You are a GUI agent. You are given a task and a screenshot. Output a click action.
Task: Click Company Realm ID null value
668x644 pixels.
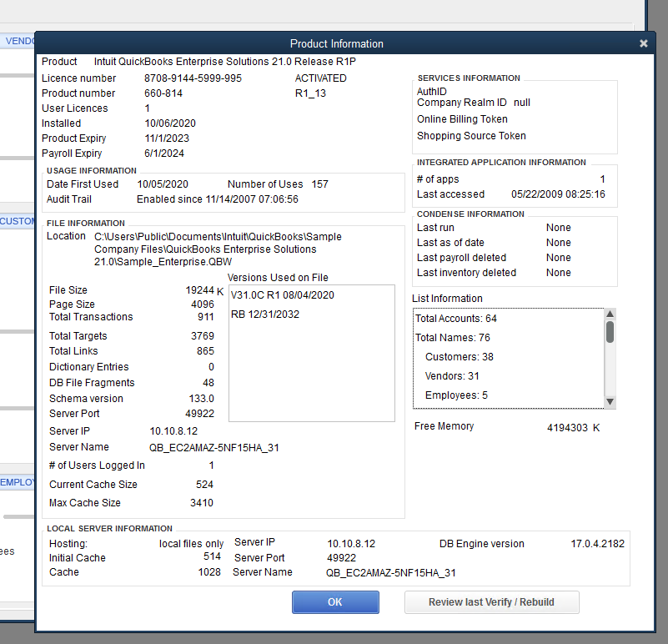tap(522, 103)
